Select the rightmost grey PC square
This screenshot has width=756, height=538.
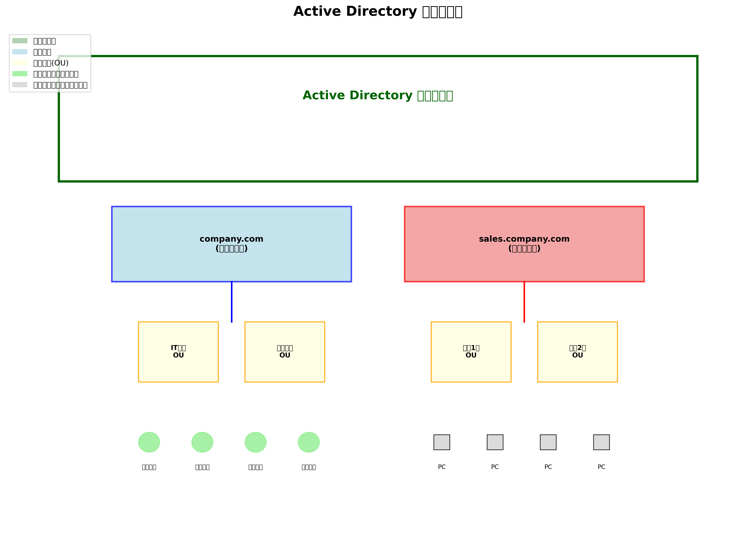click(602, 442)
